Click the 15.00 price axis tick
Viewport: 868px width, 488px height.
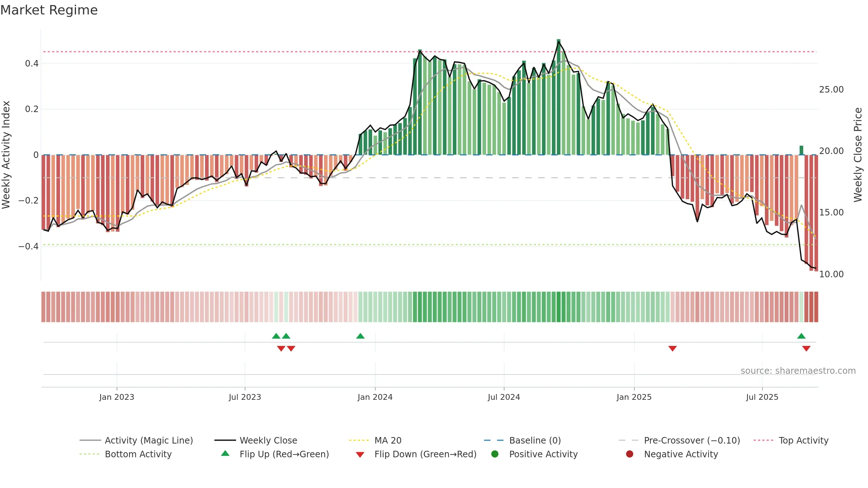click(x=831, y=212)
